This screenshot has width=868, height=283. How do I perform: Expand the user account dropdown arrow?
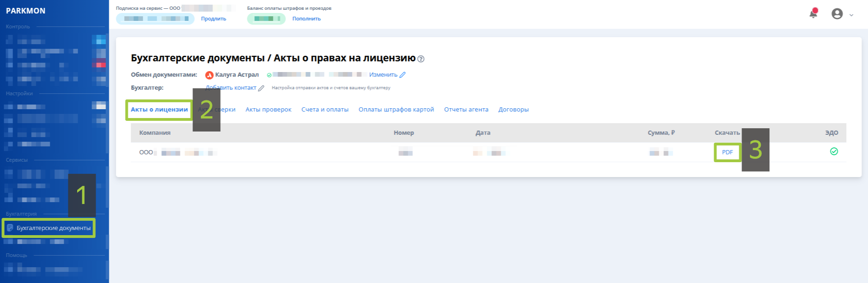tap(851, 15)
